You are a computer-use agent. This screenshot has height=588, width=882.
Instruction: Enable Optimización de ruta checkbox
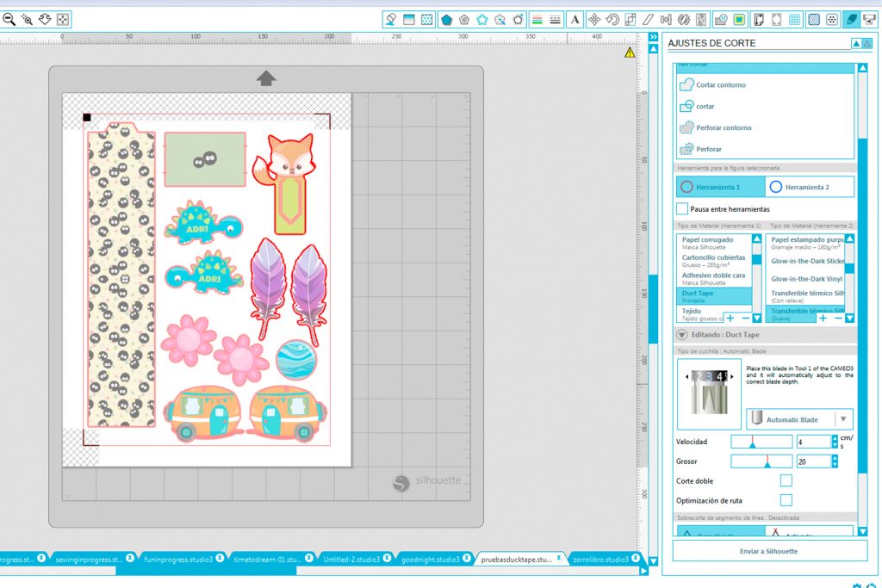tap(786, 499)
